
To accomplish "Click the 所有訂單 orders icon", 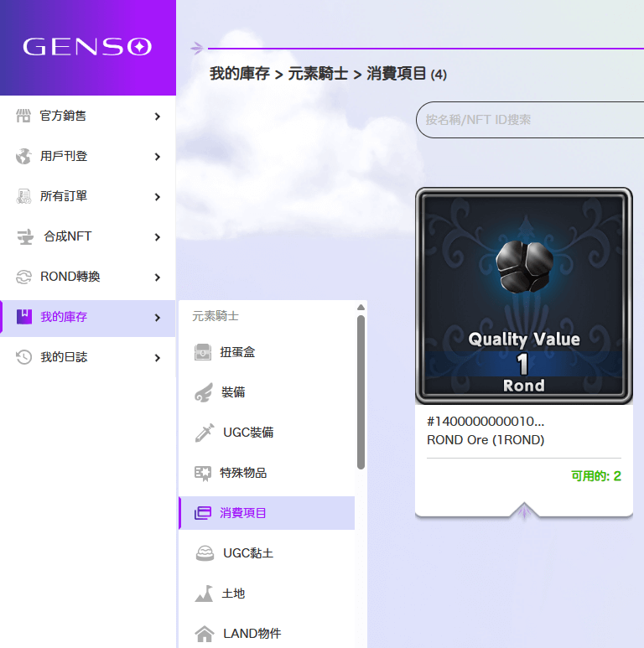I will [x=23, y=196].
